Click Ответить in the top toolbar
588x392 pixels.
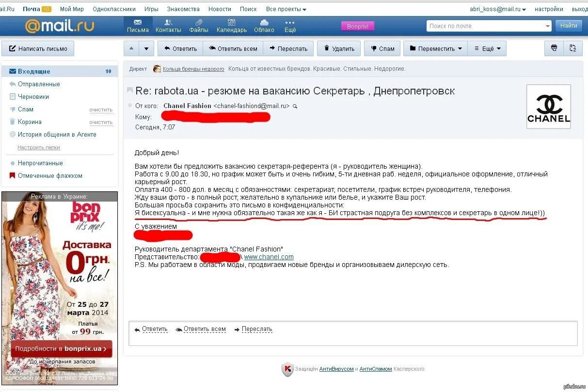click(180, 48)
